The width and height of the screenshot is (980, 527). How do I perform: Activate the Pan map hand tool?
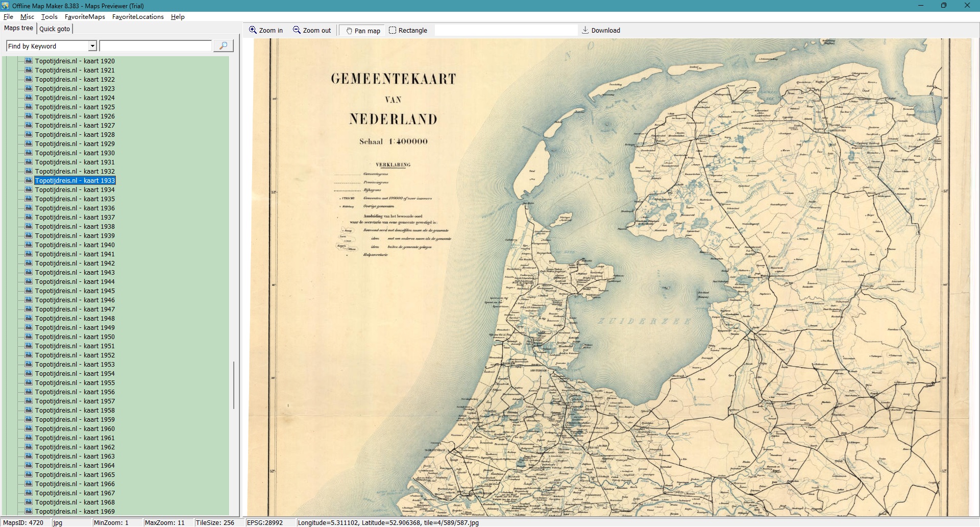[350, 31]
